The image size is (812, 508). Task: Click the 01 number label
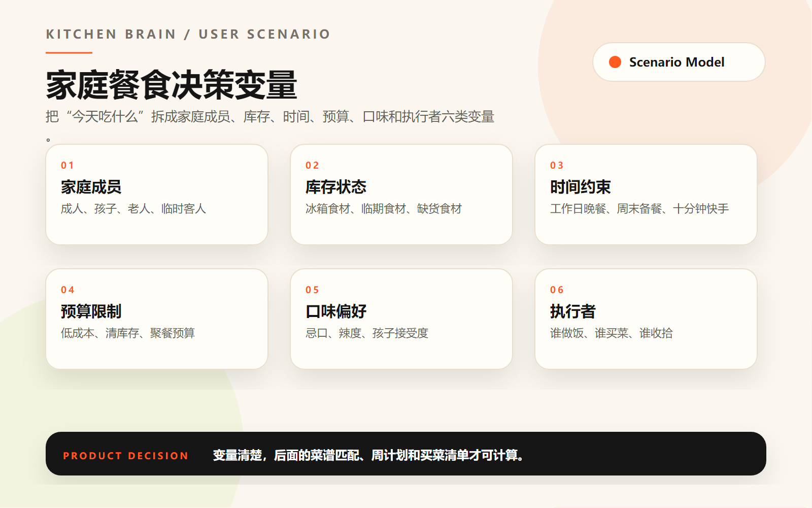pos(67,166)
